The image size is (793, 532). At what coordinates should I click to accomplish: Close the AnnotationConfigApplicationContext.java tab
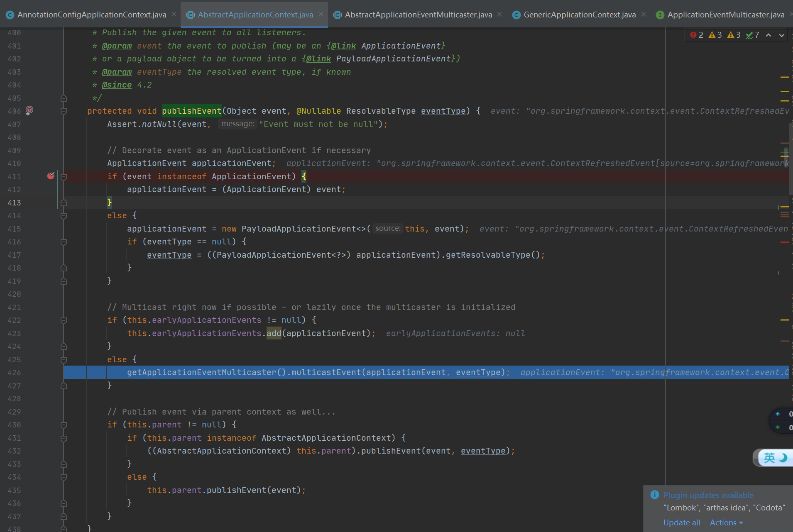click(x=174, y=14)
